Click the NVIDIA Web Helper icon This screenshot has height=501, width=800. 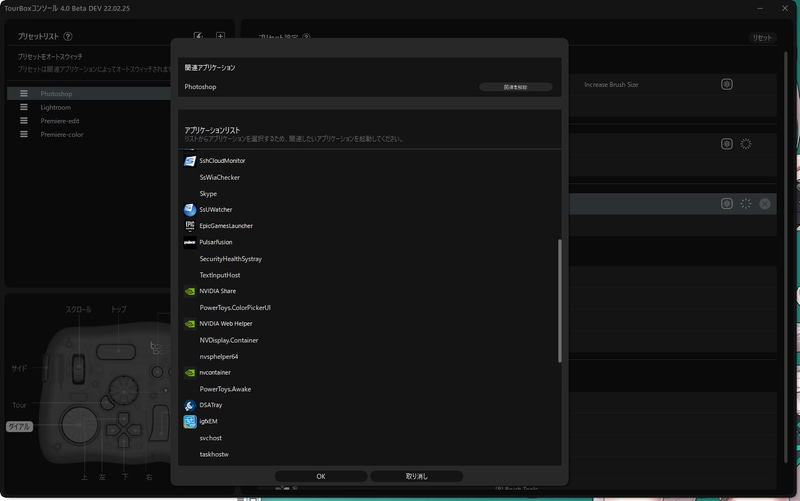point(190,324)
